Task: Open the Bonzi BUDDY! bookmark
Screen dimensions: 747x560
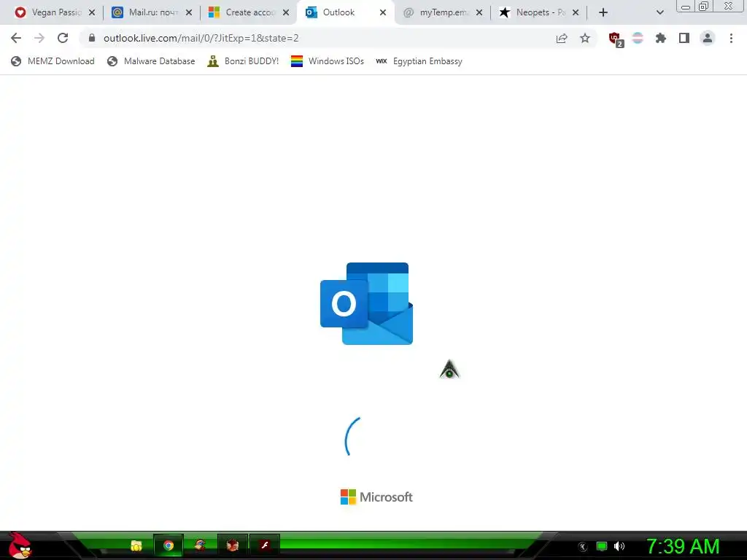Action: point(243,61)
